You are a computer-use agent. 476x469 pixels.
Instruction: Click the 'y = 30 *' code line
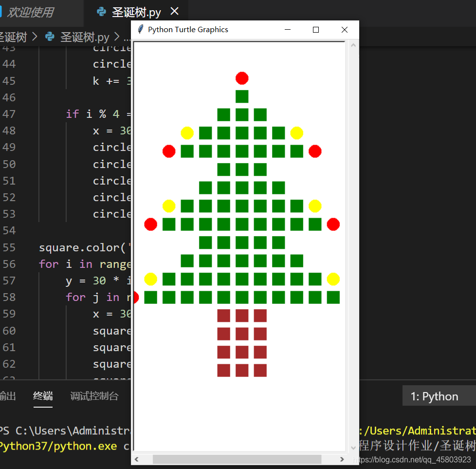98,281
